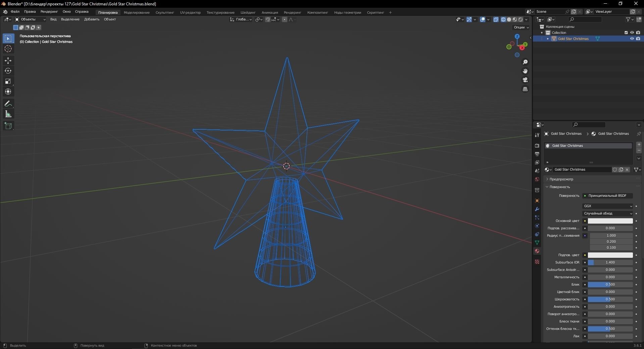This screenshot has width=644, height=349.
Task: Add a new workspace with plus tab
Action: click(x=390, y=12)
